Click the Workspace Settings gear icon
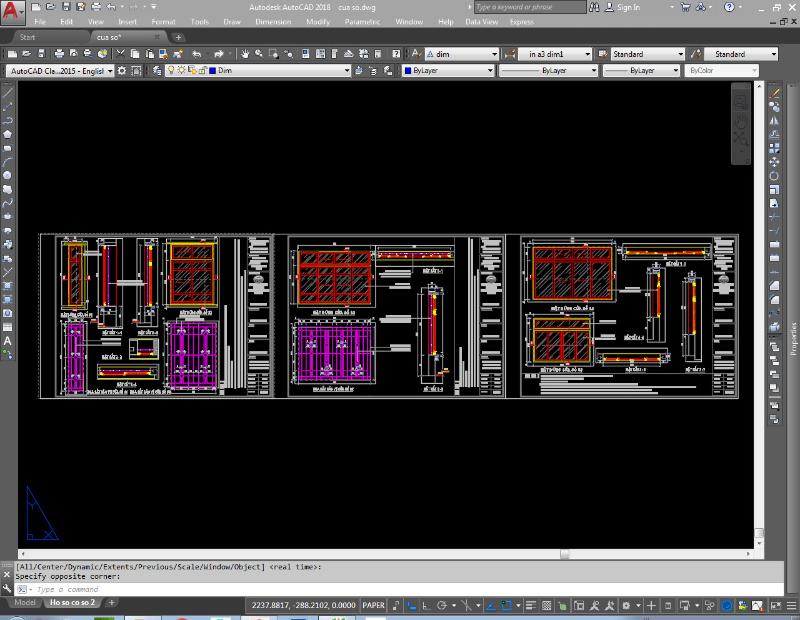This screenshot has height=620, width=800. point(121,70)
